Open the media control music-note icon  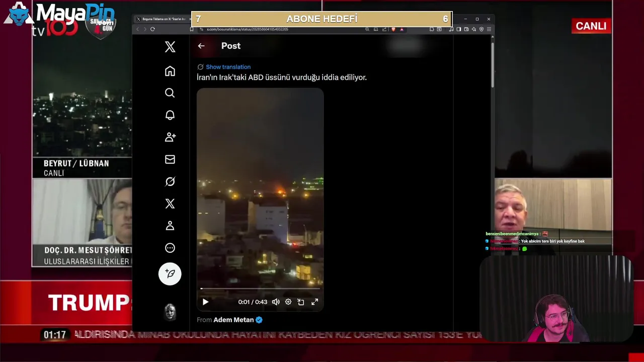click(x=451, y=29)
